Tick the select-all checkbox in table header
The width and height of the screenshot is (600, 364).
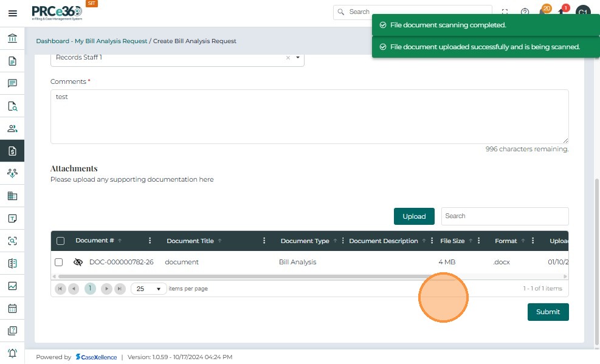tap(60, 241)
